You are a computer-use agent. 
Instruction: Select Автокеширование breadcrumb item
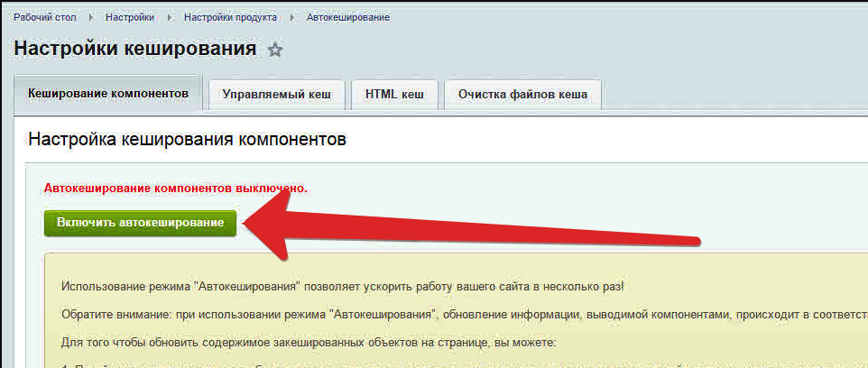coord(348,18)
